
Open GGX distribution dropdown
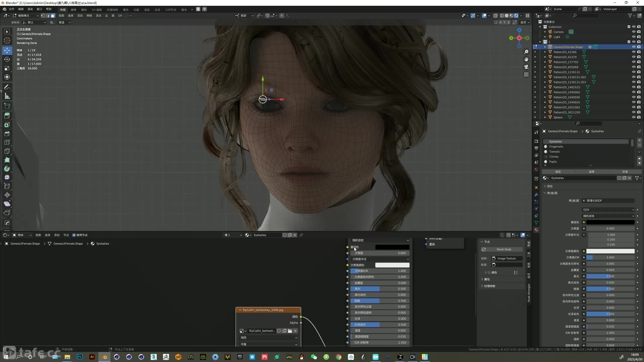608,210
